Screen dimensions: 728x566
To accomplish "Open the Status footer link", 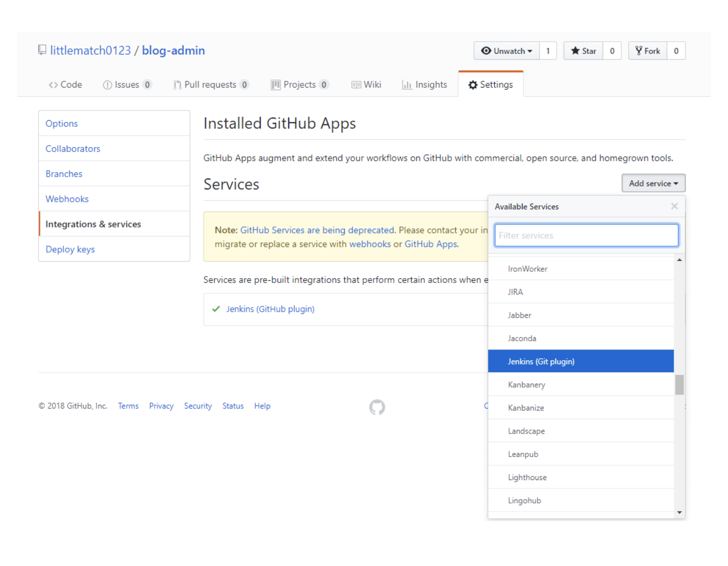I will point(233,406).
